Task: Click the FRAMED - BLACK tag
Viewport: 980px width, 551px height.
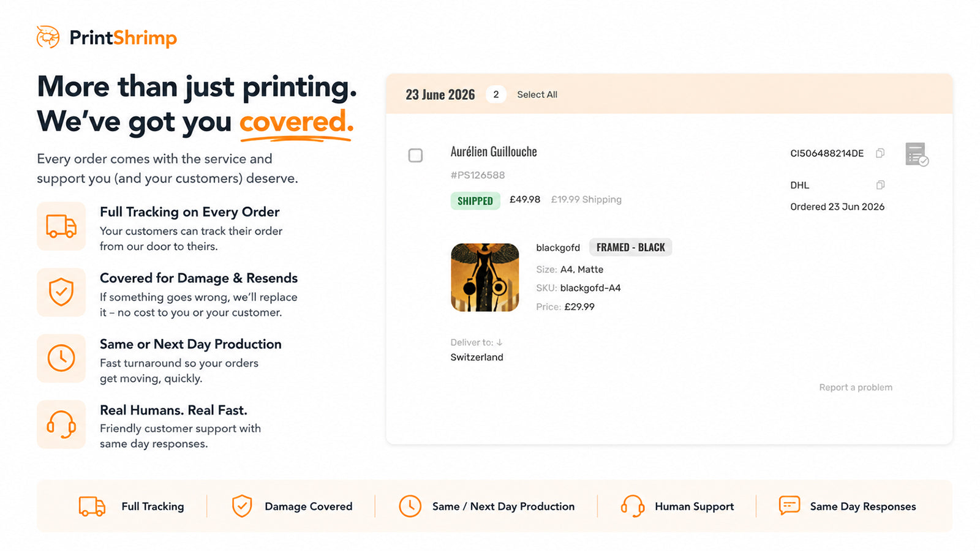Action: (630, 247)
